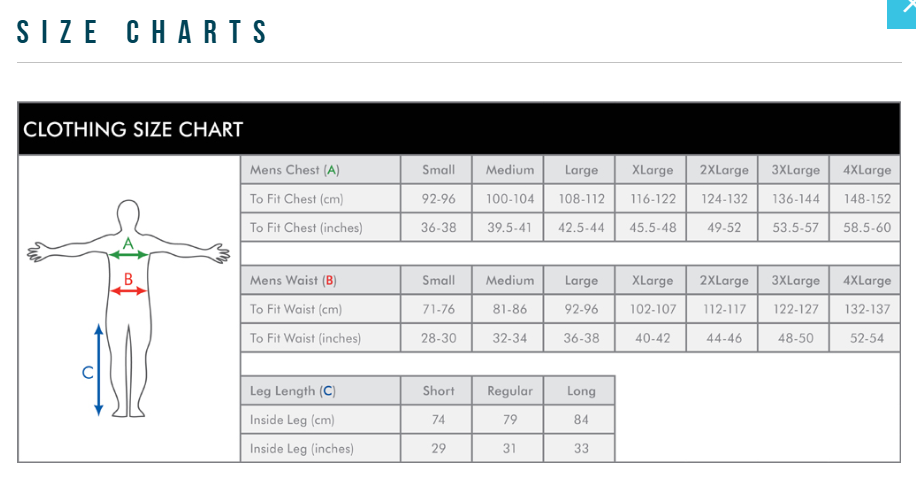Click the 4XLarge chest value "148-152"

[867, 199]
